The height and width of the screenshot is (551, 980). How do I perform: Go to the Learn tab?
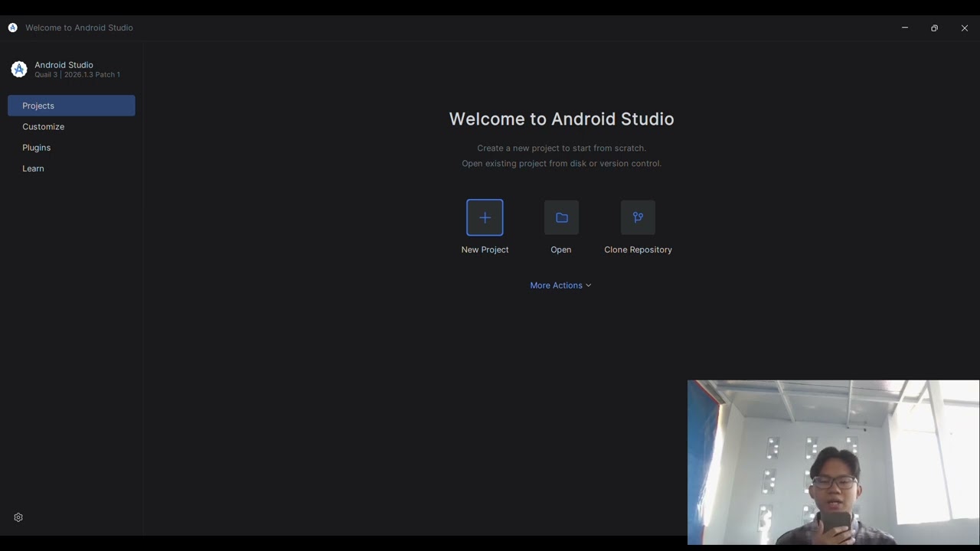pyautogui.click(x=71, y=168)
